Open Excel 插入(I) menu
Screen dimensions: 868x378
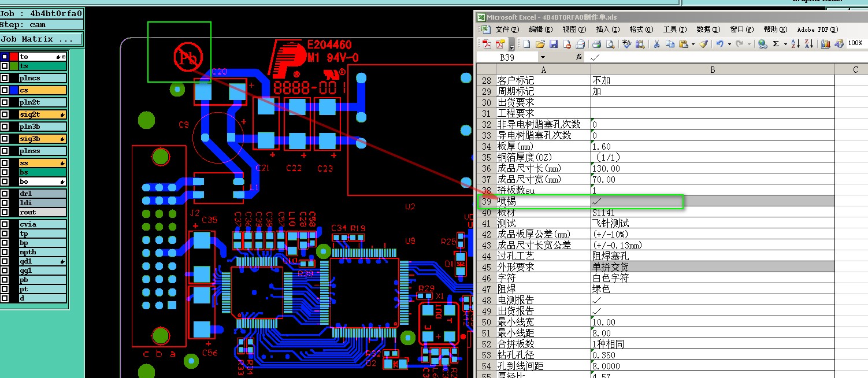click(x=607, y=29)
